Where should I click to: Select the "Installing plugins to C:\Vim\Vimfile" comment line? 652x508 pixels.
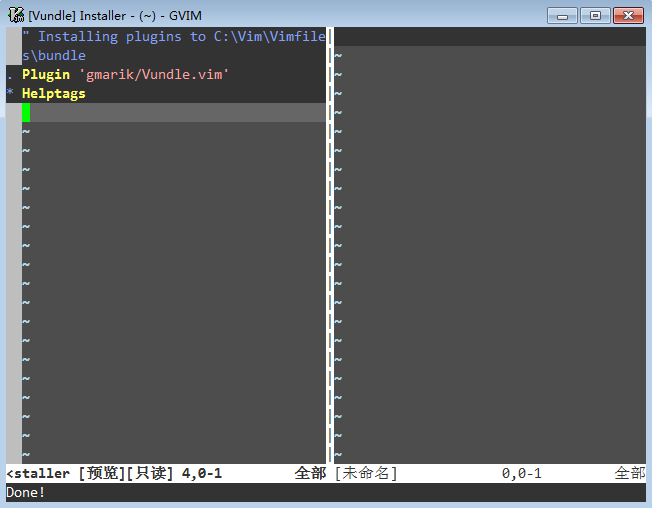[x=174, y=37]
